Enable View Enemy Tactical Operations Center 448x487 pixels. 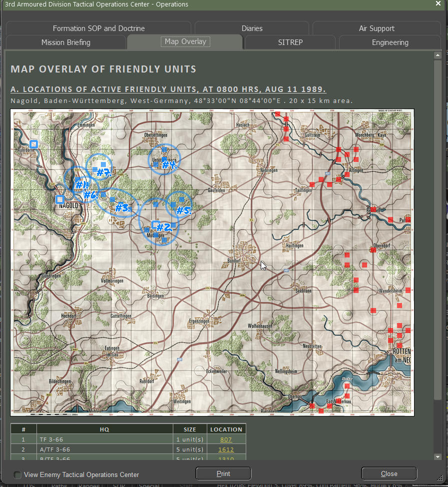point(17,475)
